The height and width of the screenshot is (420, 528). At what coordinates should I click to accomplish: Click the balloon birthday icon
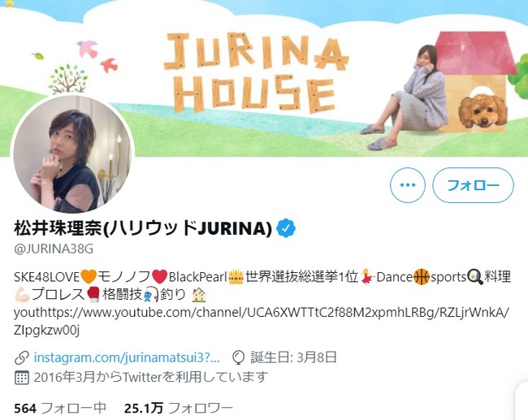pos(238,357)
